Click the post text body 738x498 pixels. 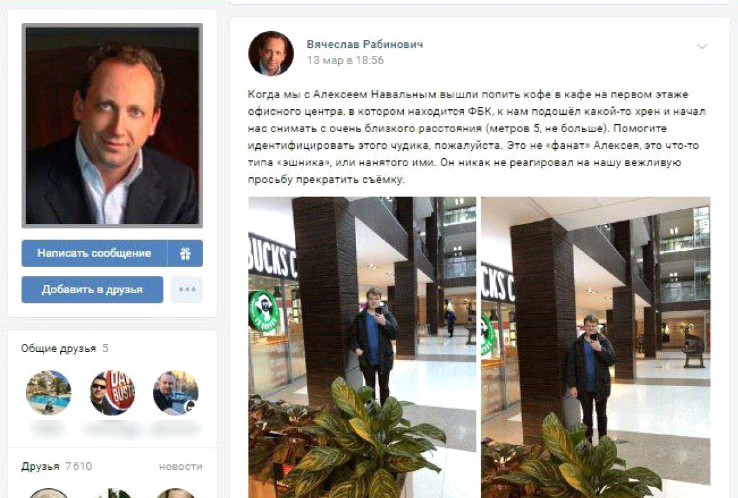coord(477,137)
